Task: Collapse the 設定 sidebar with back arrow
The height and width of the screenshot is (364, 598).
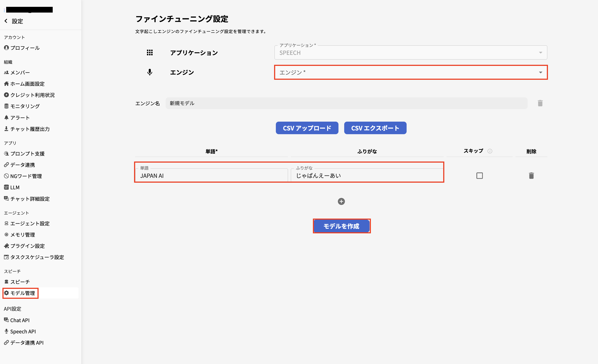Action: pyautogui.click(x=6, y=21)
